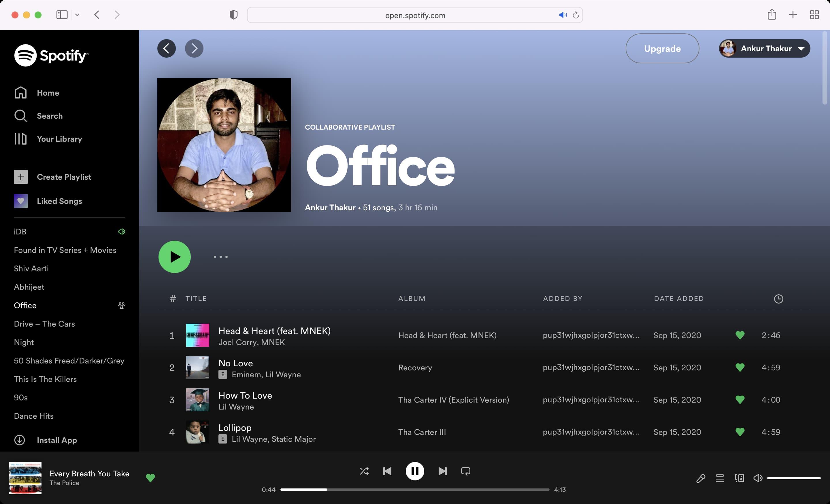Screen dimensions: 830x504
Task: Switch to the Home section
Action: tap(48, 92)
